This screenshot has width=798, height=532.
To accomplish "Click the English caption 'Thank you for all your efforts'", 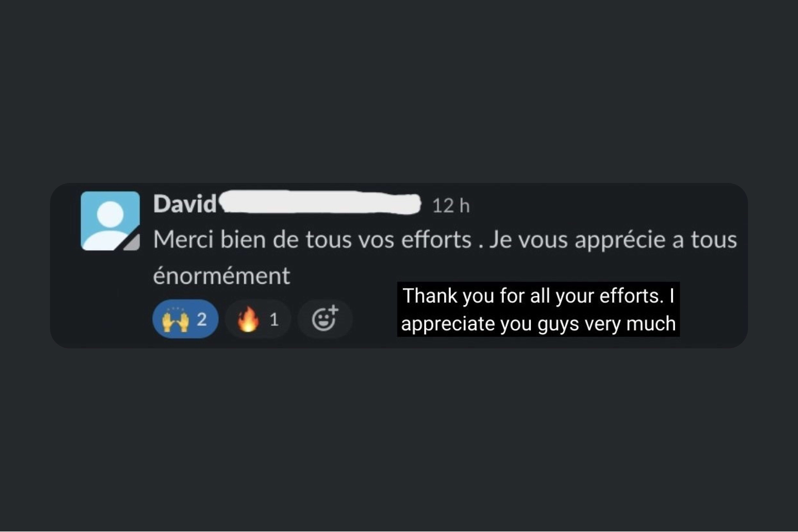I will click(x=538, y=296).
